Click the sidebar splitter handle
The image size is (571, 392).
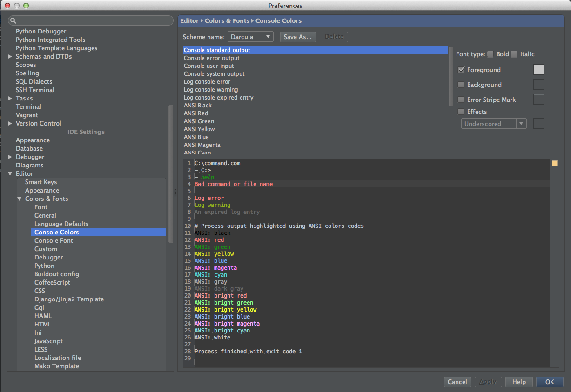(176, 193)
